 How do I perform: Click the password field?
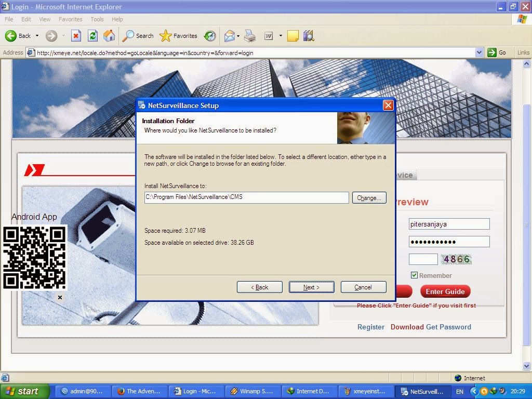(x=449, y=242)
